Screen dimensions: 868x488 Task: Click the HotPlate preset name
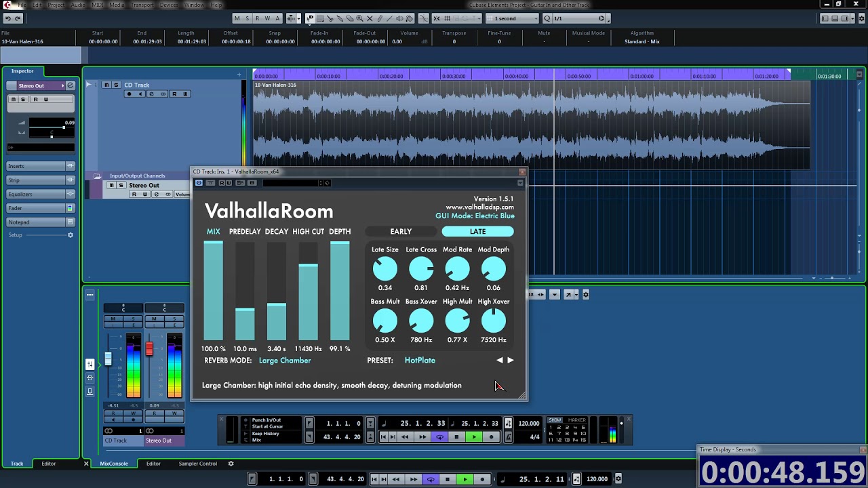point(420,361)
